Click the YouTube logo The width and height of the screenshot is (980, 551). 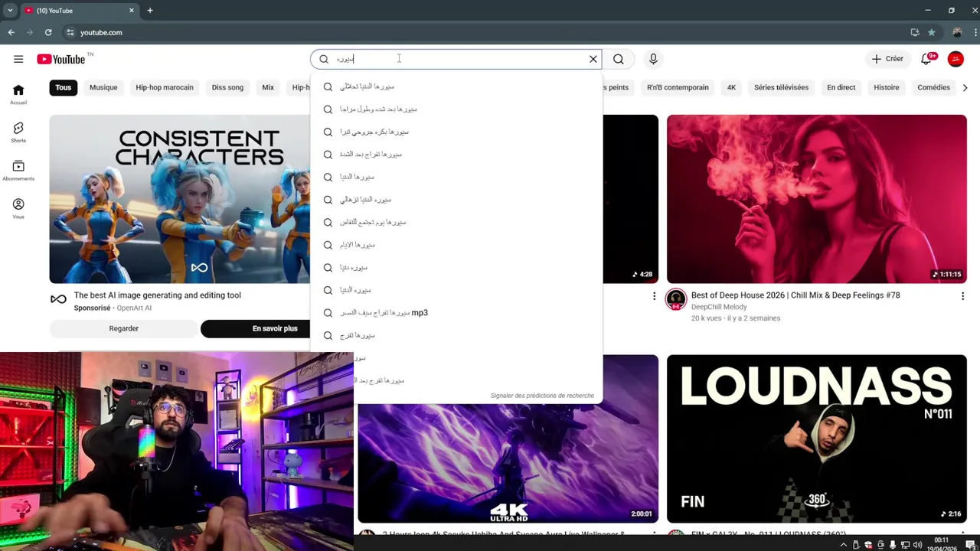[x=61, y=59]
